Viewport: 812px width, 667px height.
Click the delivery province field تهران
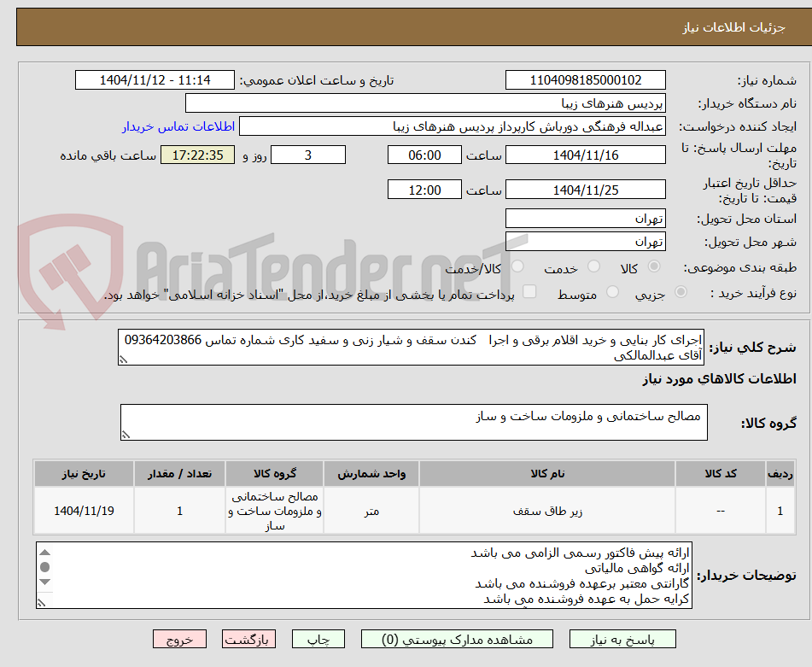[x=585, y=219]
